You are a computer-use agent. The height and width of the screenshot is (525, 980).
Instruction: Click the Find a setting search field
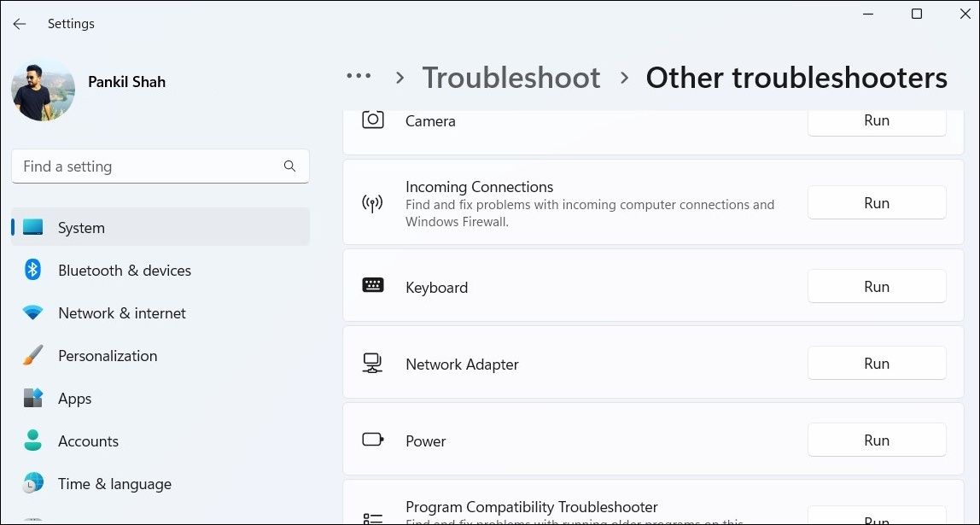click(160, 166)
